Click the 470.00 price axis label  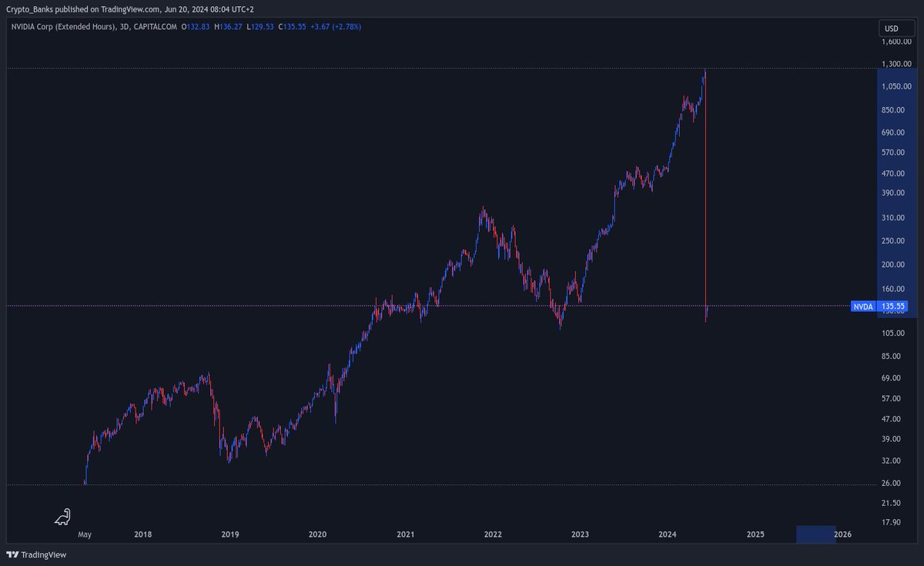point(893,174)
